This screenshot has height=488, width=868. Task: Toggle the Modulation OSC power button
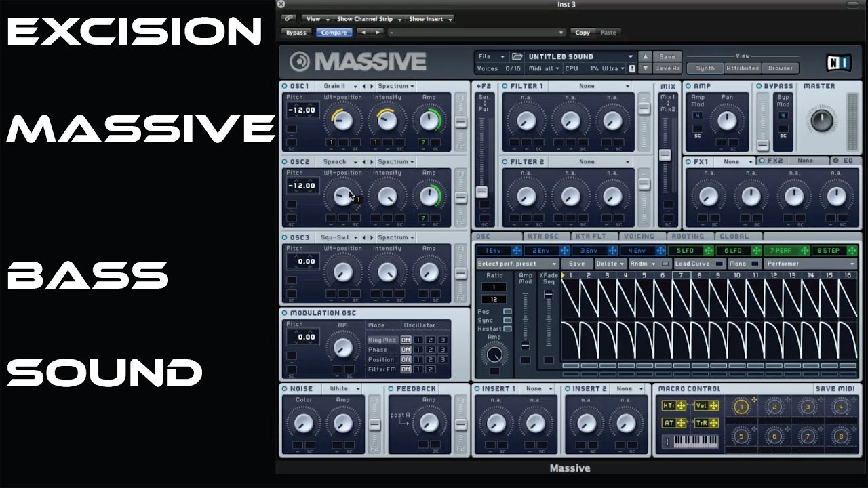[285, 313]
